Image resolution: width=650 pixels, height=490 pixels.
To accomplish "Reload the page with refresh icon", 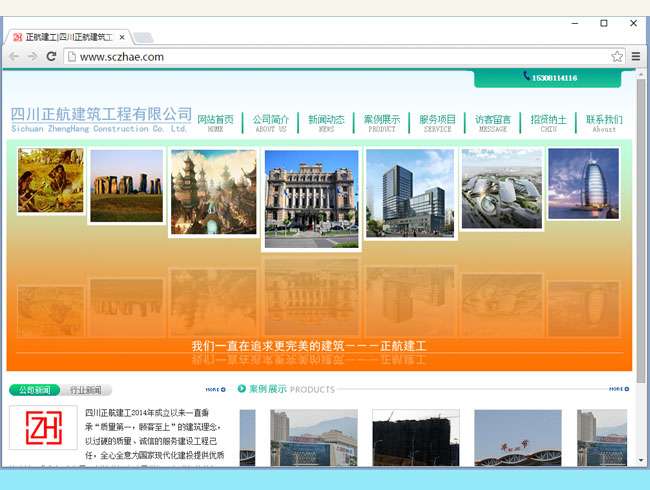I will (x=51, y=57).
